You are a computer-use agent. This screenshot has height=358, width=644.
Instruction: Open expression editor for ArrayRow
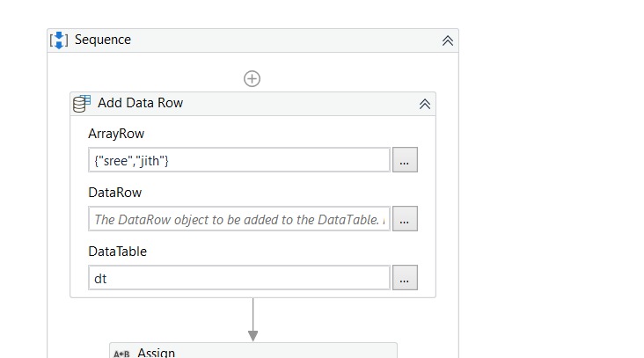[405, 160]
